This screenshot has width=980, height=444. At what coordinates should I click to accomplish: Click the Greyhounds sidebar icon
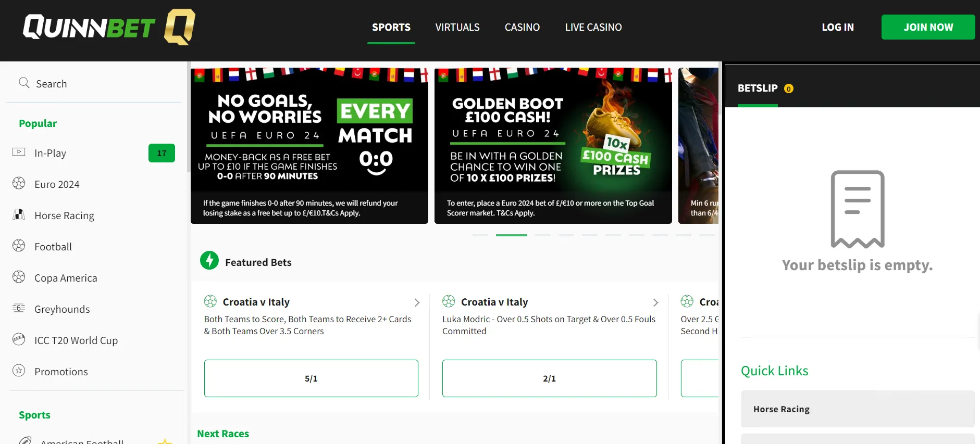19,308
